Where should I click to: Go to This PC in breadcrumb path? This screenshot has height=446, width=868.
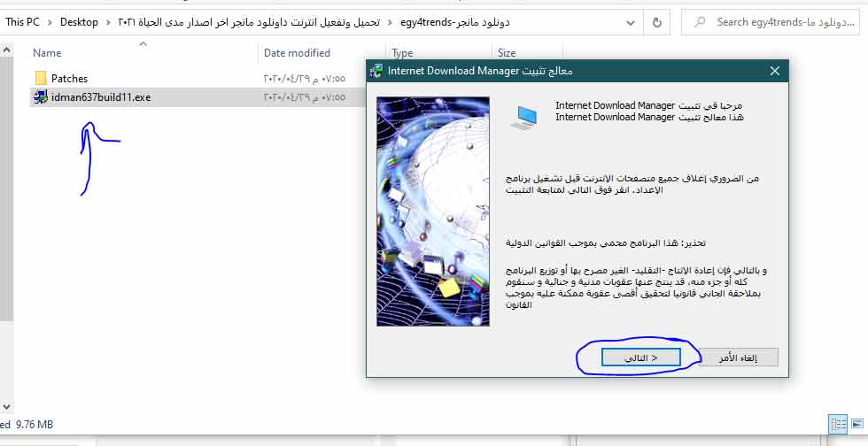(x=22, y=22)
